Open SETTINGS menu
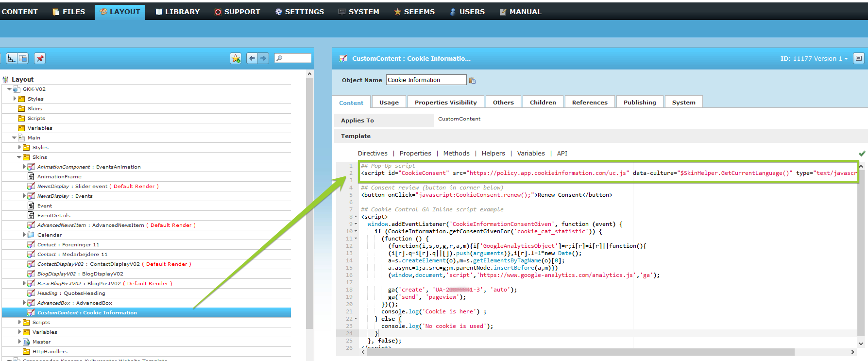Image resolution: width=868 pixels, height=361 pixels. coord(299,12)
